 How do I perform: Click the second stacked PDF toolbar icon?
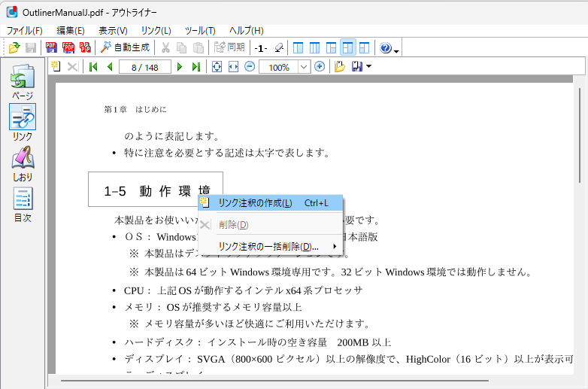68,47
